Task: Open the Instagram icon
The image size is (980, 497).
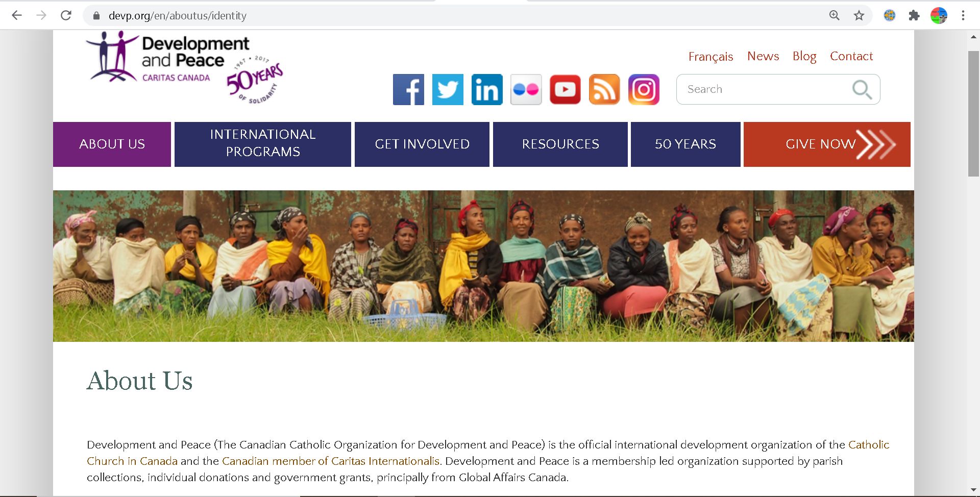Action: pyautogui.click(x=644, y=89)
